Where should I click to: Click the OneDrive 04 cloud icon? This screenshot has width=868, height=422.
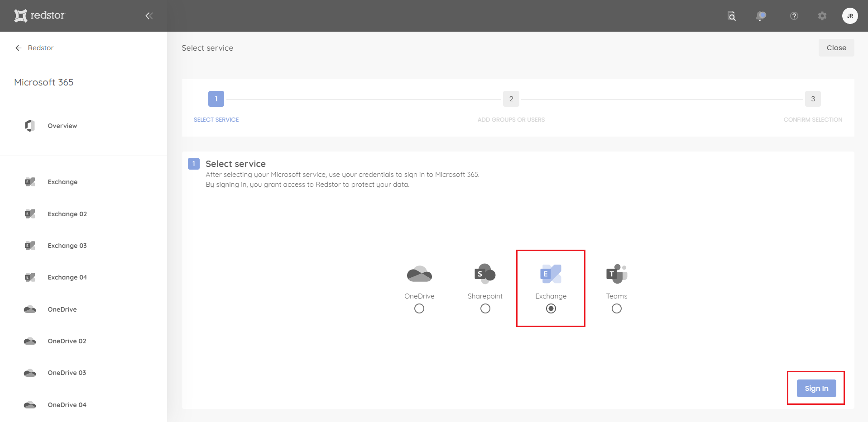(x=30, y=405)
